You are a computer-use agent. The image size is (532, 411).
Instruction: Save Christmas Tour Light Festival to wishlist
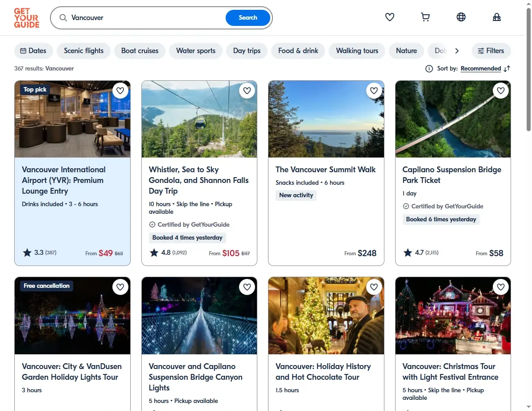[x=501, y=287]
